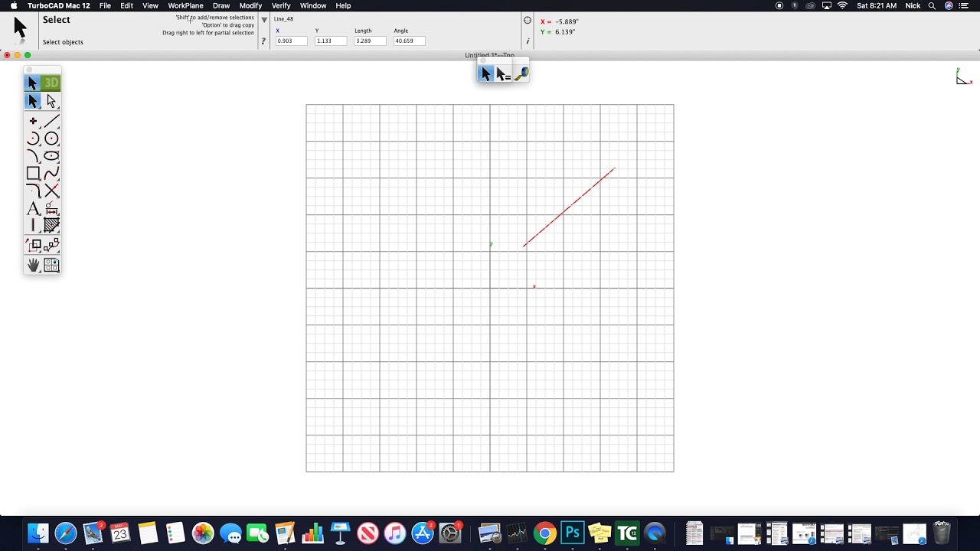
Task: Open the view layout tool
Action: point(51,265)
